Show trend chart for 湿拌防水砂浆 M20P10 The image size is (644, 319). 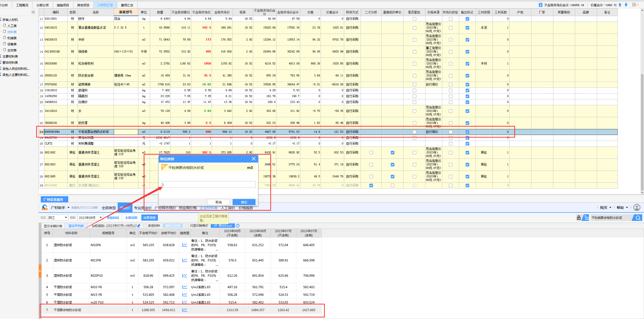(x=185, y=275)
